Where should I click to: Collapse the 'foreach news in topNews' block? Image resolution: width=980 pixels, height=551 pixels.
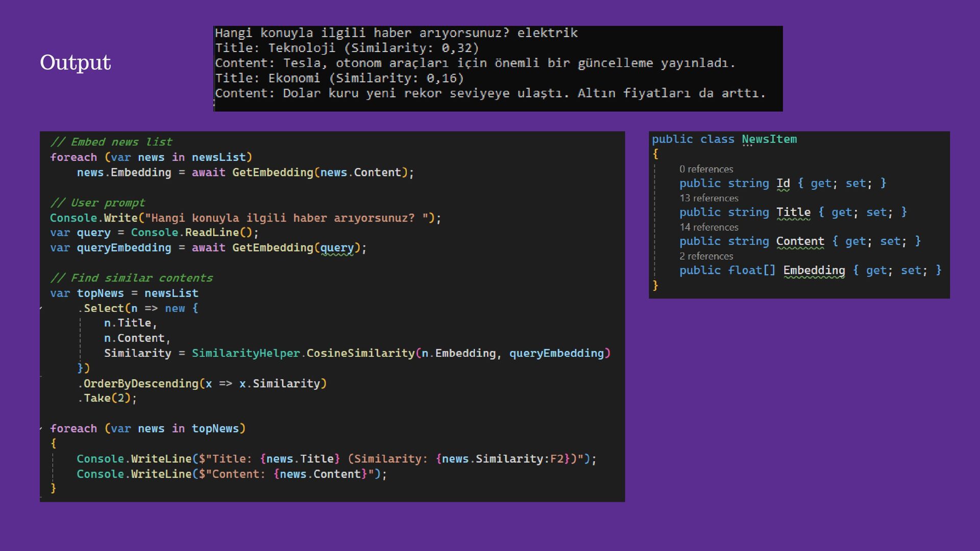click(x=41, y=429)
